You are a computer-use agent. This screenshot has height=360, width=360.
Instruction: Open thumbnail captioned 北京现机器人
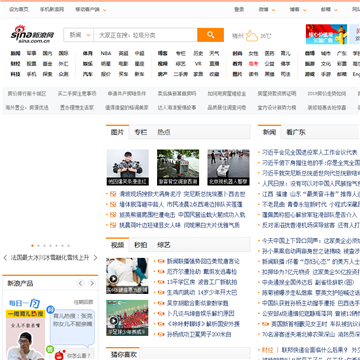228,167
